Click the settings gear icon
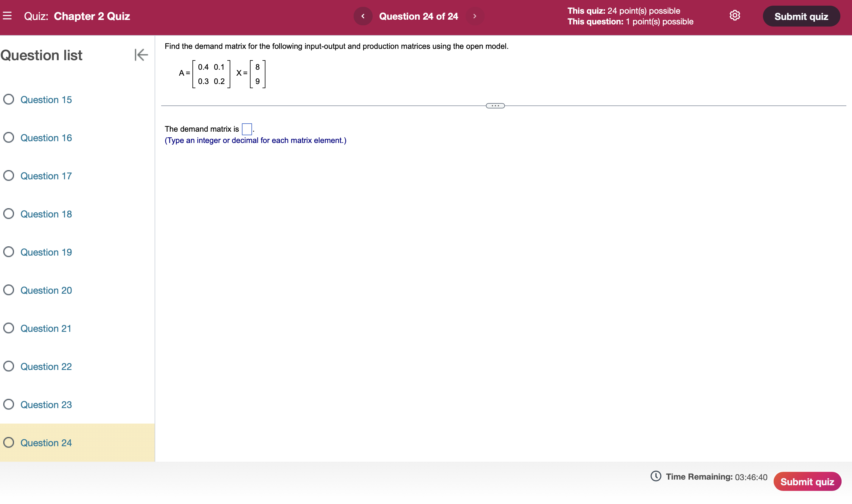 tap(734, 16)
